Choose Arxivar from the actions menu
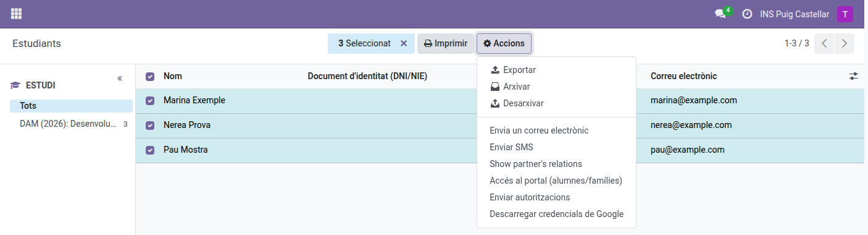 click(x=556, y=87)
